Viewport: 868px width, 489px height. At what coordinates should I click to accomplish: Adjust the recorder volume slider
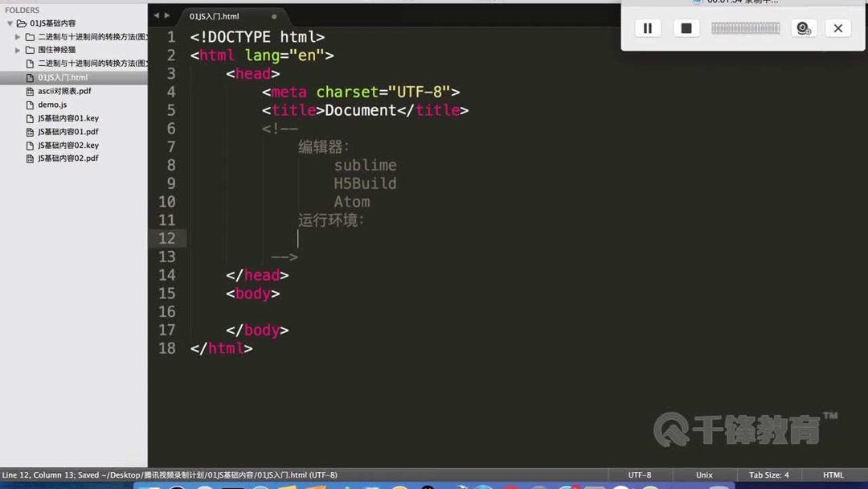click(746, 28)
